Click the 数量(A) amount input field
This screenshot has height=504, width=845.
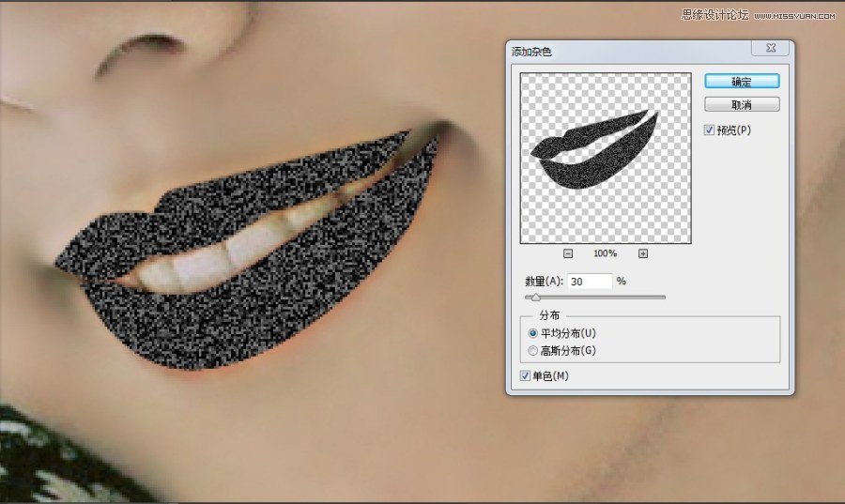(x=590, y=281)
